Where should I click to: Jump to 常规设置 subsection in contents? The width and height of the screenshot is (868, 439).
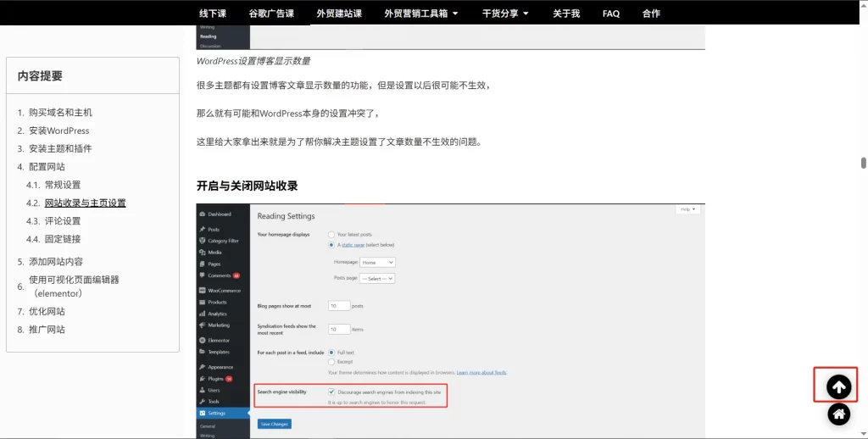tap(63, 185)
